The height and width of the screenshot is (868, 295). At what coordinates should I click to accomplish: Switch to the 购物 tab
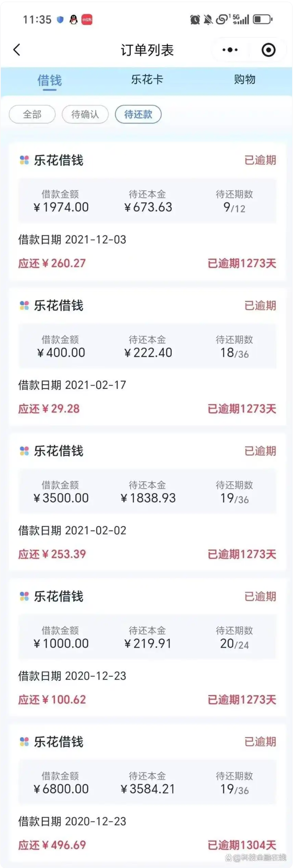click(245, 79)
